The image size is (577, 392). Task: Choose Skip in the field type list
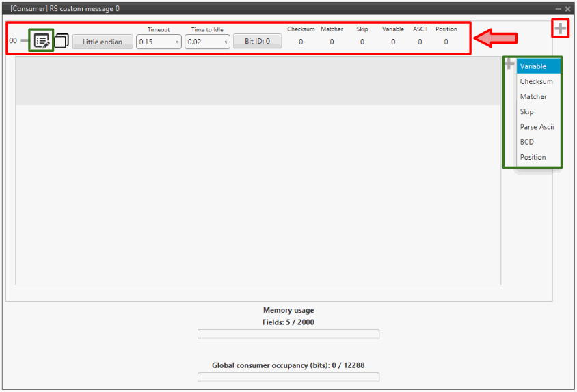[527, 111]
